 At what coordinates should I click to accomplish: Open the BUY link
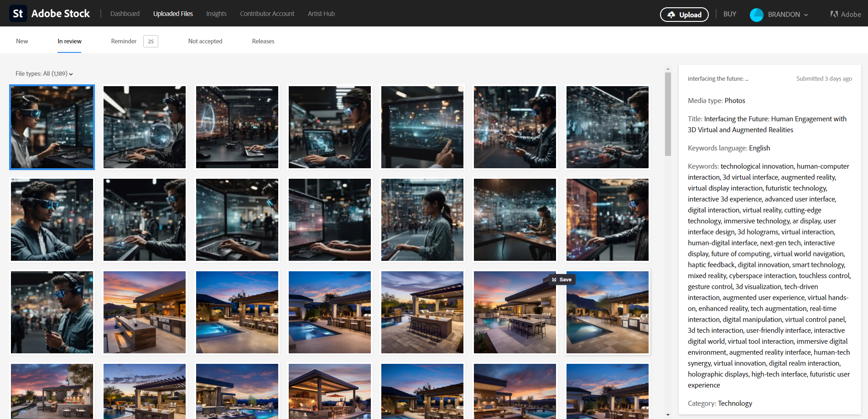730,14
